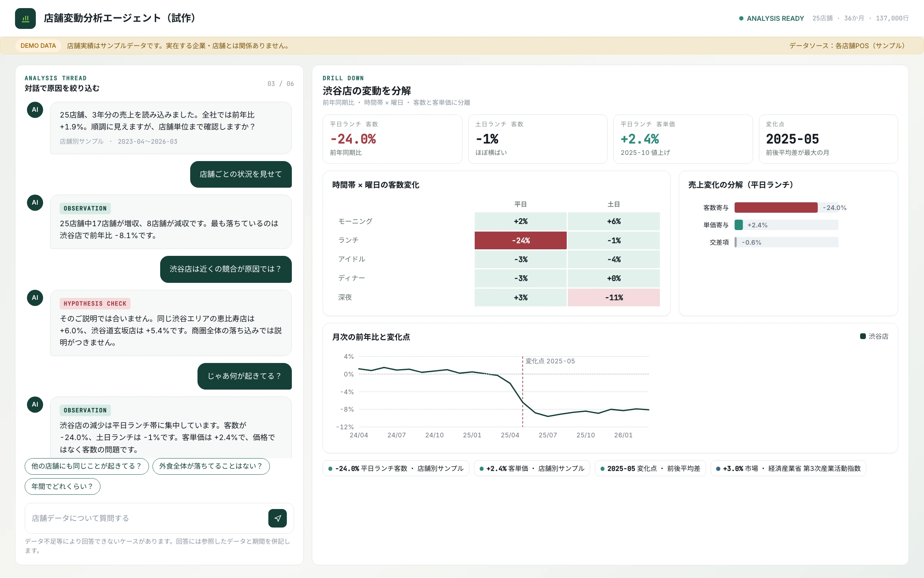This screenshot has height=578, width=924.
Task: Click the green 単価寄与 bar
Action: pyautogui.click(x=738, y=225)
